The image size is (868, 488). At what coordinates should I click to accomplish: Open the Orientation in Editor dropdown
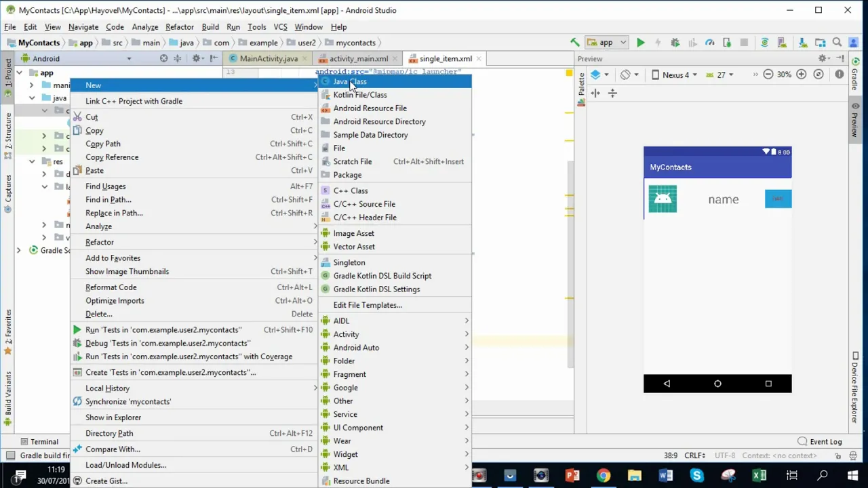(x=629, y=75)
